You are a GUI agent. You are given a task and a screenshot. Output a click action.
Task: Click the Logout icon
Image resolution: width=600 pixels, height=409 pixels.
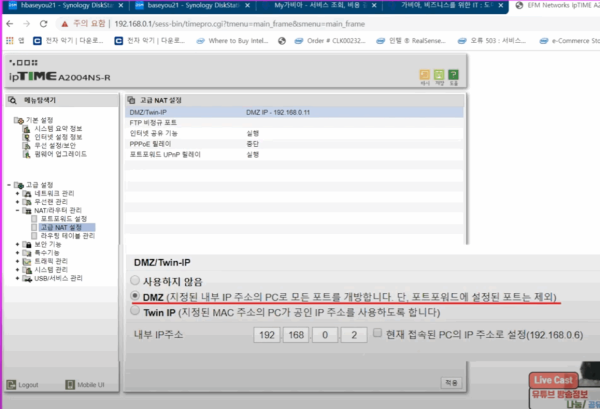(x=11, y=385)
